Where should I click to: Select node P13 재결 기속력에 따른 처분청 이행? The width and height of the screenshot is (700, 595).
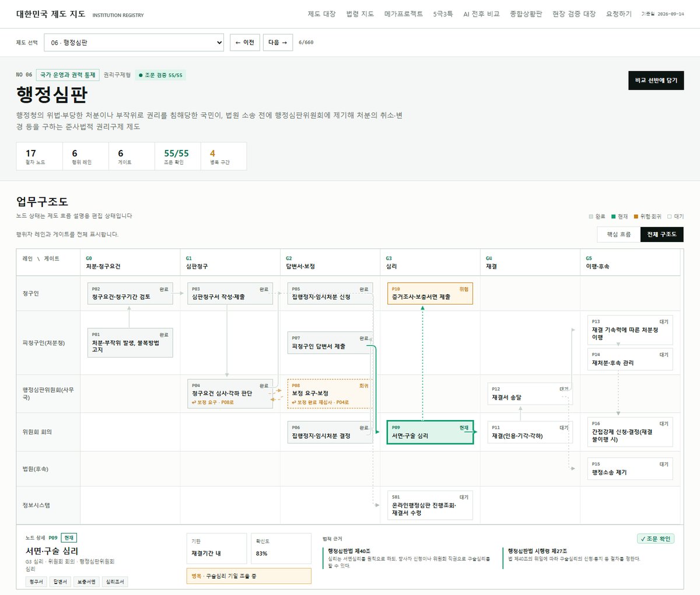coord(630,330)
